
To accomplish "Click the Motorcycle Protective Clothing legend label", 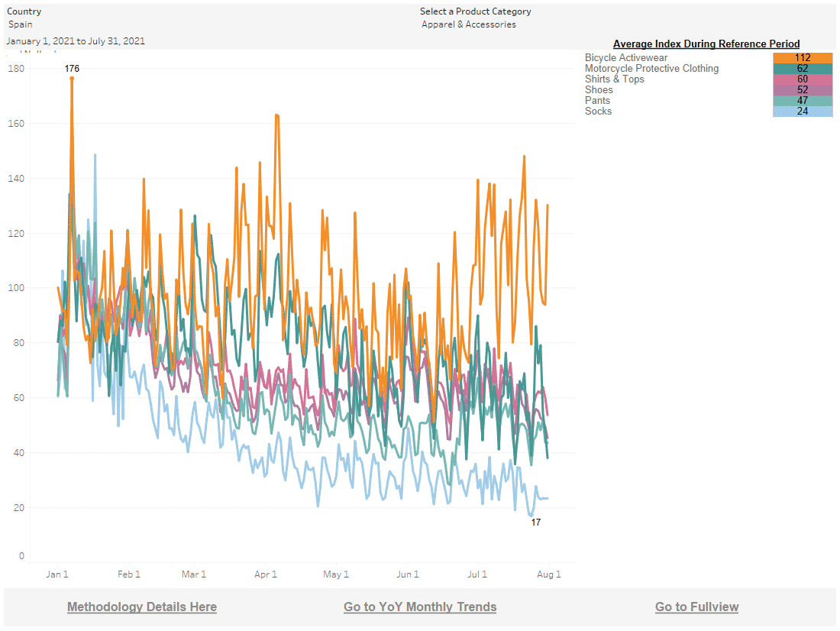I will tap(651, 69).
